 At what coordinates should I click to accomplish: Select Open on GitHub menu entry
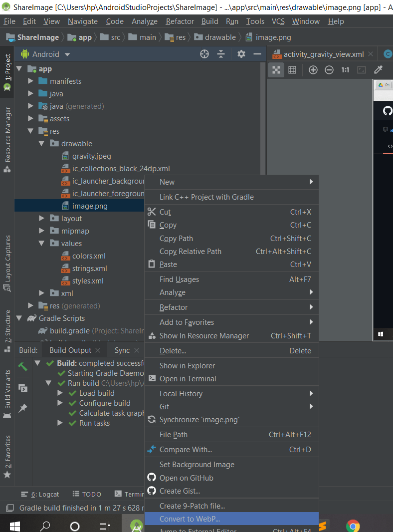click(231, 478)
